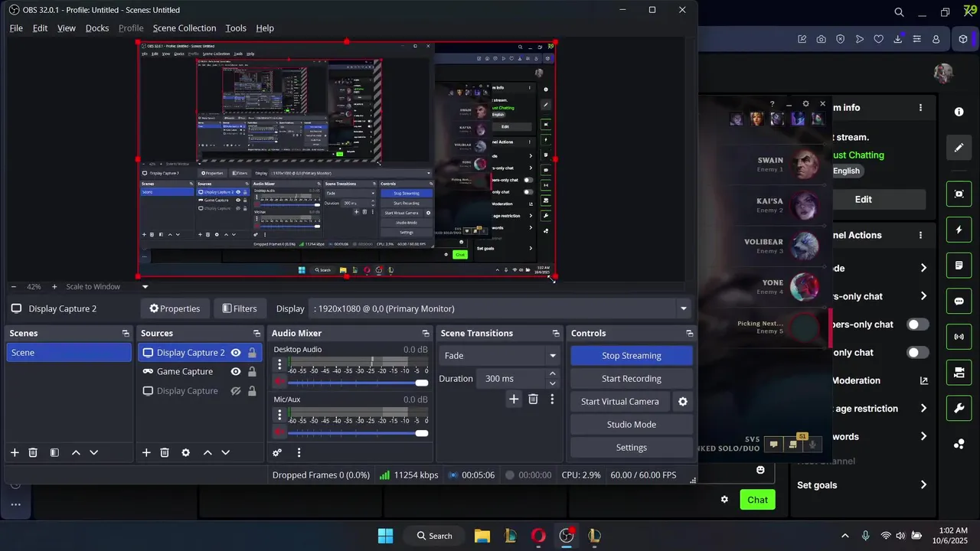980x551 pixels.
Task: Open the Twitch wrench tool sidebar icon
Action: pos(959,408)
